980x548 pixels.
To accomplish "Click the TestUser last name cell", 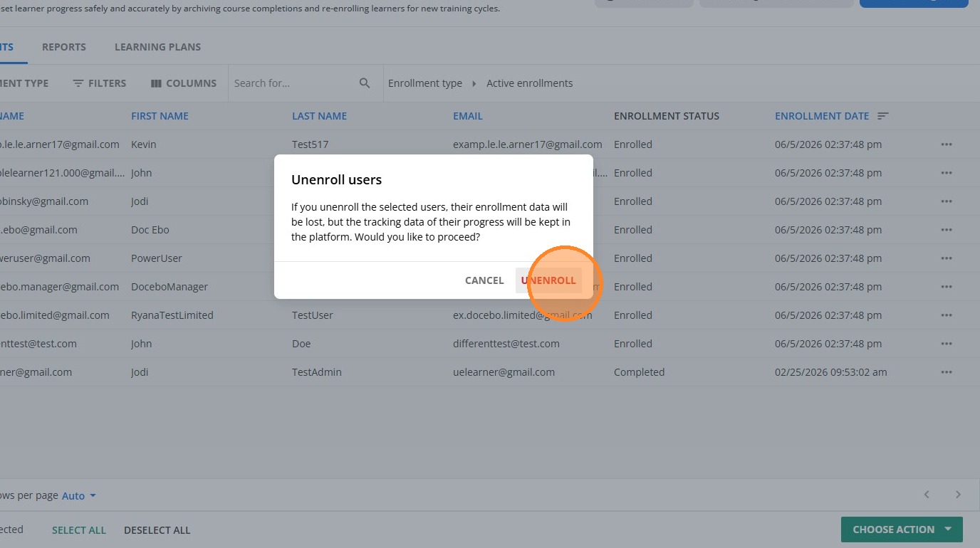I will tap(313, 315).
